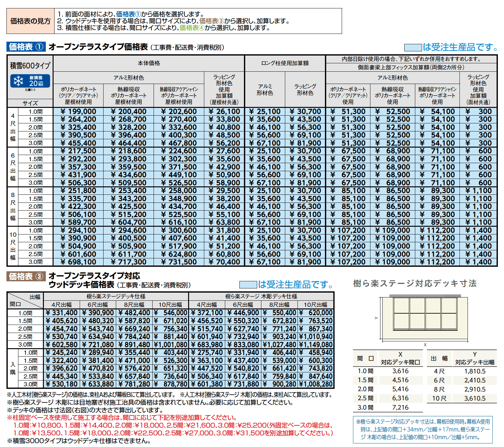Click the brown 価格表 ③ header badge
Screen dimensions: 504x447
coord(26,276)
